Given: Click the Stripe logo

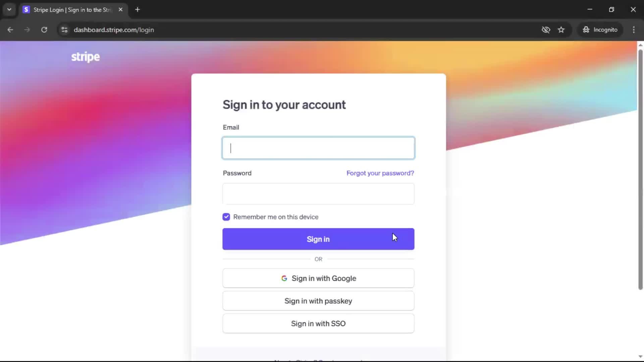Looking at the screenshot, I should tap(86, 57).
